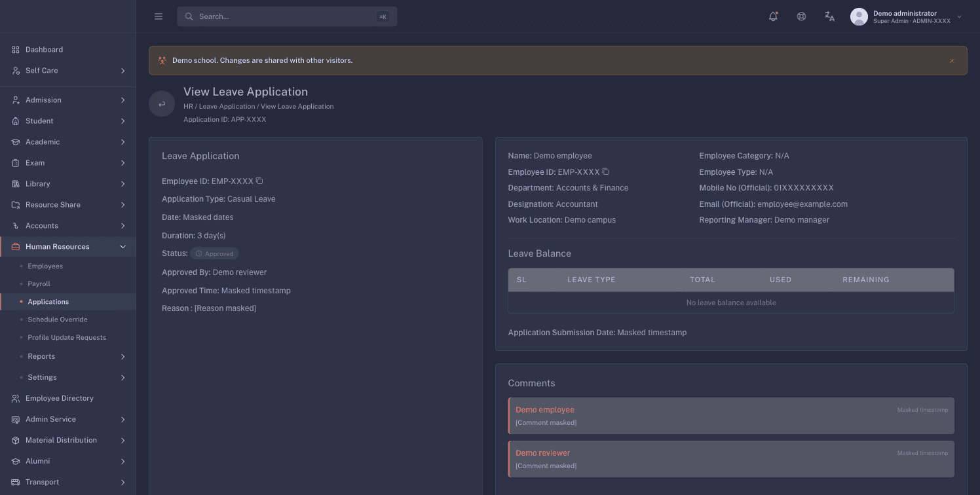Screen dimensions: 980x495
Task: Expand the Accounts menu chevron
Action: click(123, 226)
